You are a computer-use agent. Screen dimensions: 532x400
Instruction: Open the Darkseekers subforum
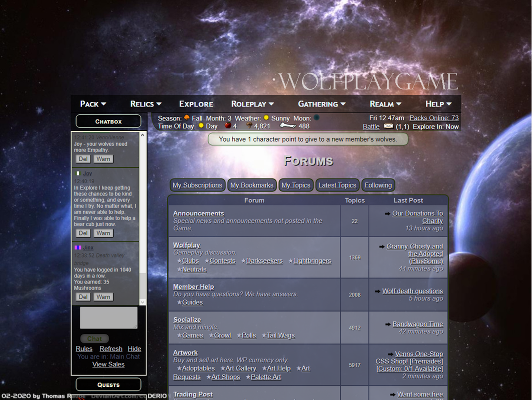(264, 261)
